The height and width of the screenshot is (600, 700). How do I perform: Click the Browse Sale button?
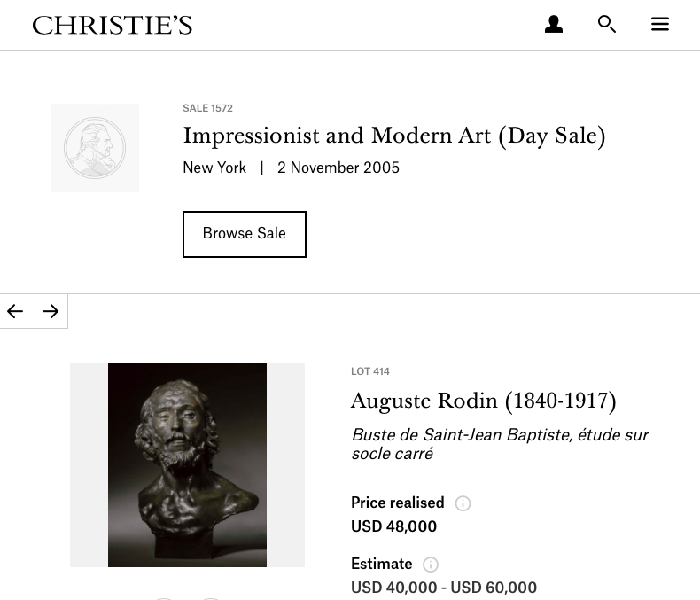245,234
